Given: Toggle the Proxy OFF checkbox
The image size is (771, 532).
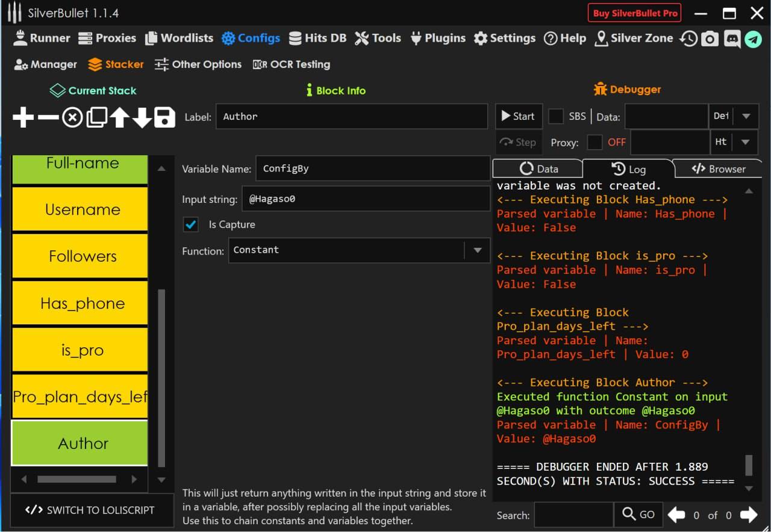Looking at the screenshot, I should pyautogui.click(x=595, y=142).
